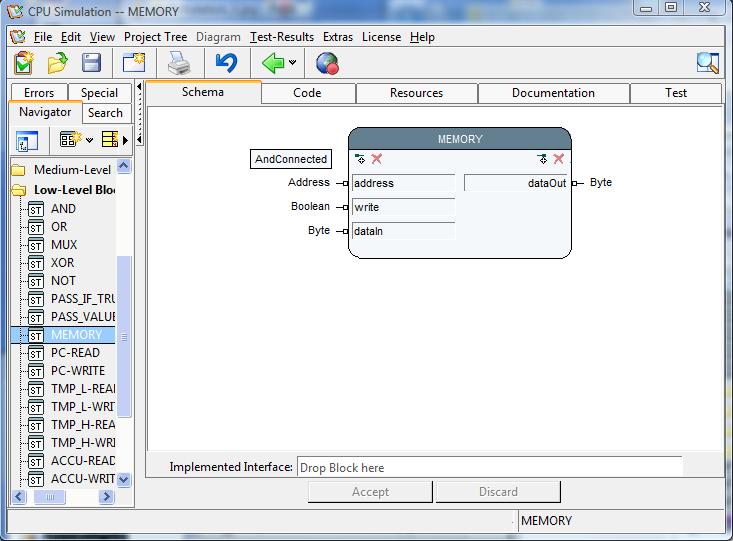
Task: Click the globe icon in the toolbar
Action: coord(327,64)
